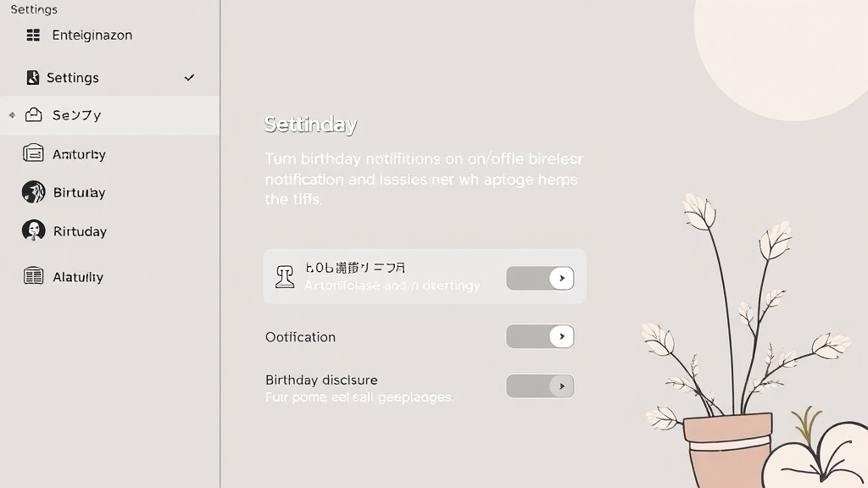Click the Birthday disclsure label
The height and width of the screenshot is (488, 868).
[x=321, y=380]
